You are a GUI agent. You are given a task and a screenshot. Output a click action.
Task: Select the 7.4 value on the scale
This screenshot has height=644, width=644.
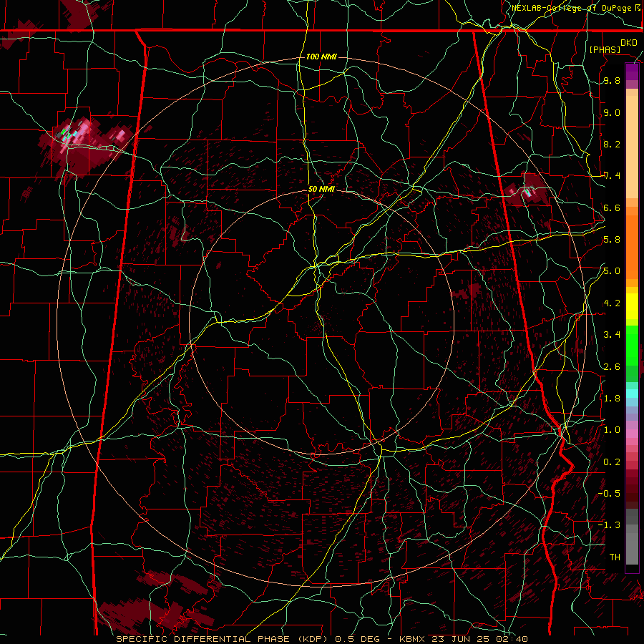coord(612,176)
